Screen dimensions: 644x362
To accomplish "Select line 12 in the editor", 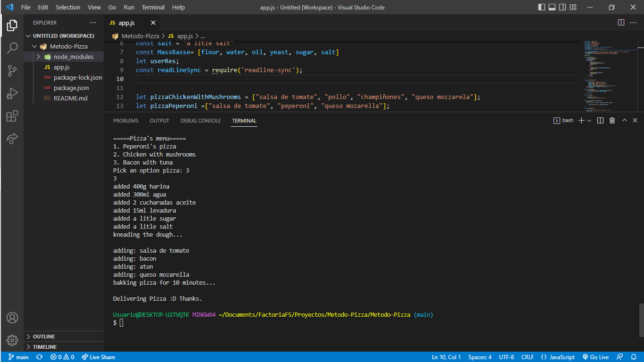I will click(x=121, y=97).
